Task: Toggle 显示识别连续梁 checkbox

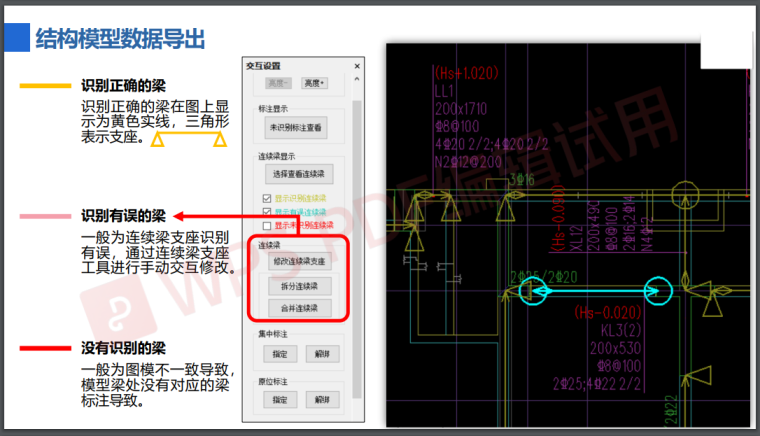Action: coord(267,198)
